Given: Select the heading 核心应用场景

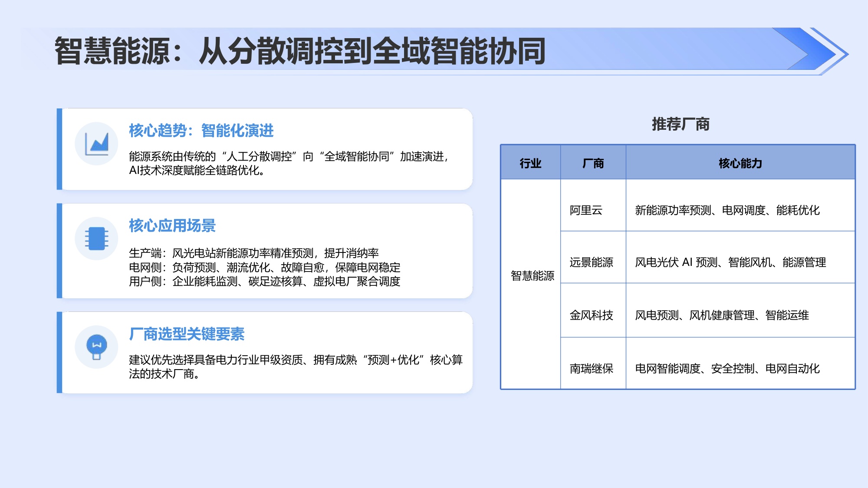Looking at the screenshot, I should [172, 226].
